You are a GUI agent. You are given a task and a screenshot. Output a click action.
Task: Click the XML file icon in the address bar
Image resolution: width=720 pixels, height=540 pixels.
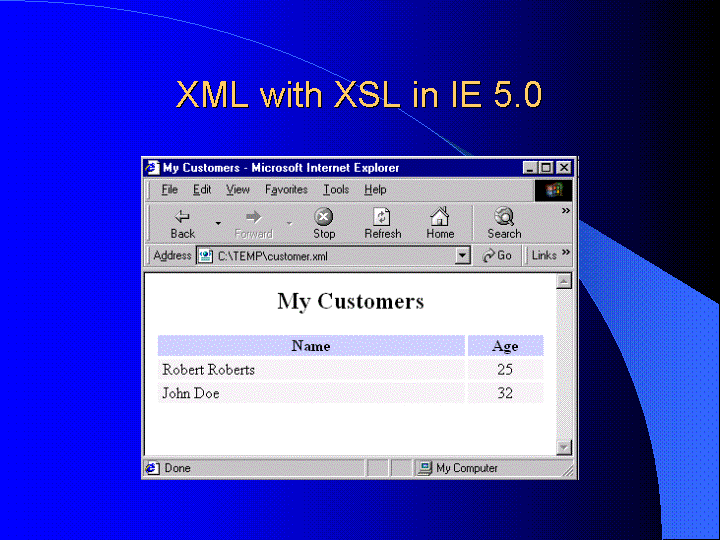[205, 256]
